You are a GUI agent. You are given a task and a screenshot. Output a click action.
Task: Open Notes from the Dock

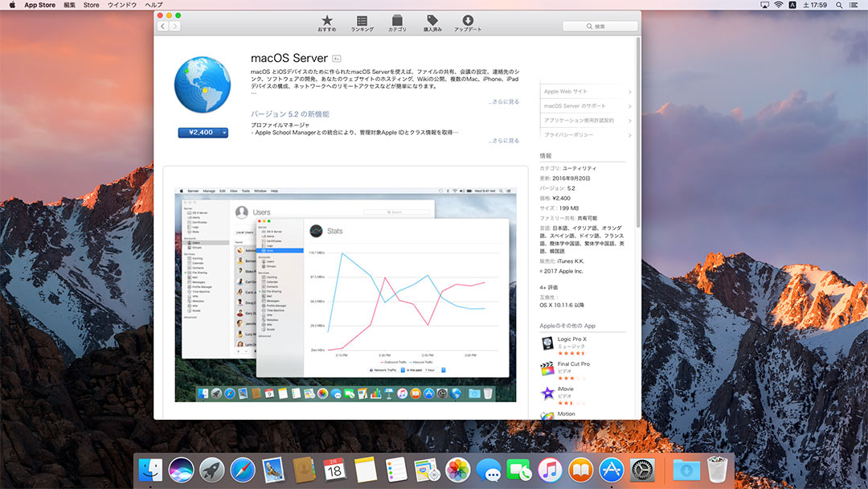(366, 471)
